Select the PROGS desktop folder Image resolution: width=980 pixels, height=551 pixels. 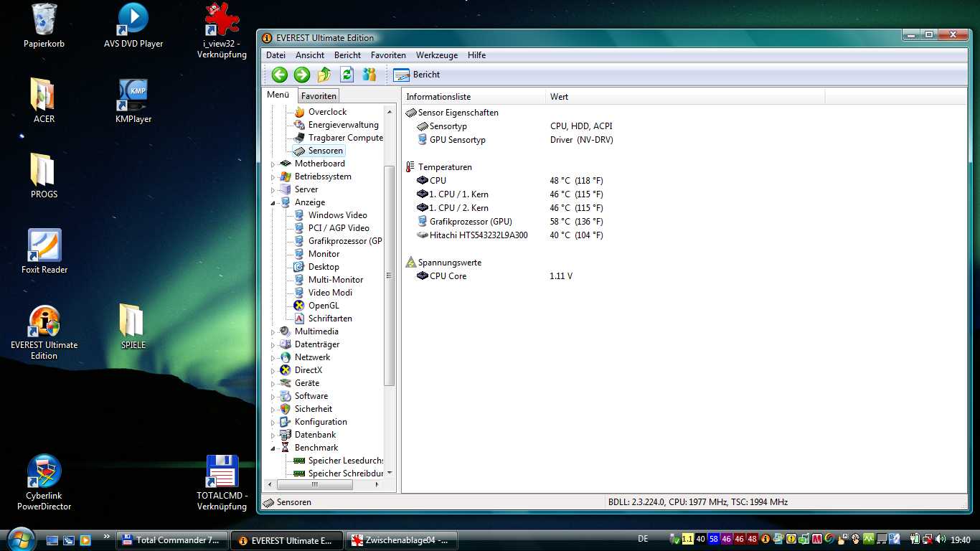click(44, 176)
